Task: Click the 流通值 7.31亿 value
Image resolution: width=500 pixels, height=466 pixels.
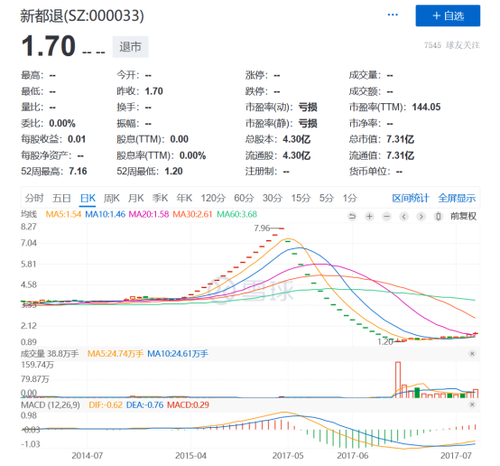Action: 400,155
